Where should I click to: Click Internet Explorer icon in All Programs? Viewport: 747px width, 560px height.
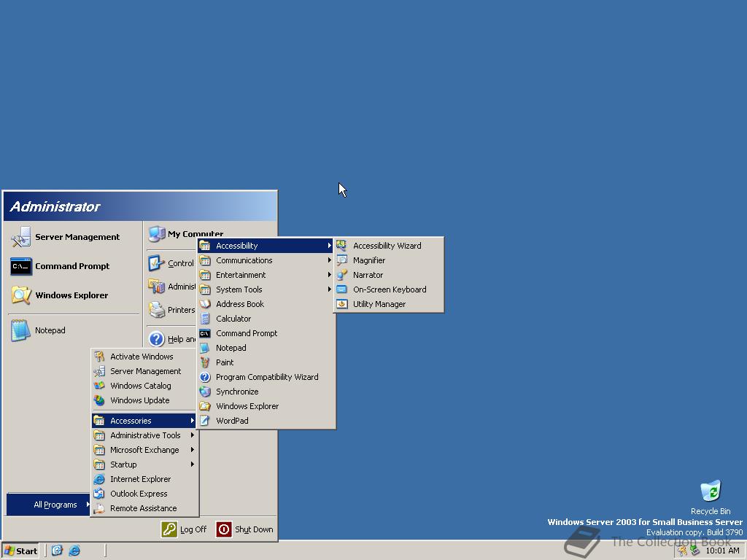coord(99,479)
